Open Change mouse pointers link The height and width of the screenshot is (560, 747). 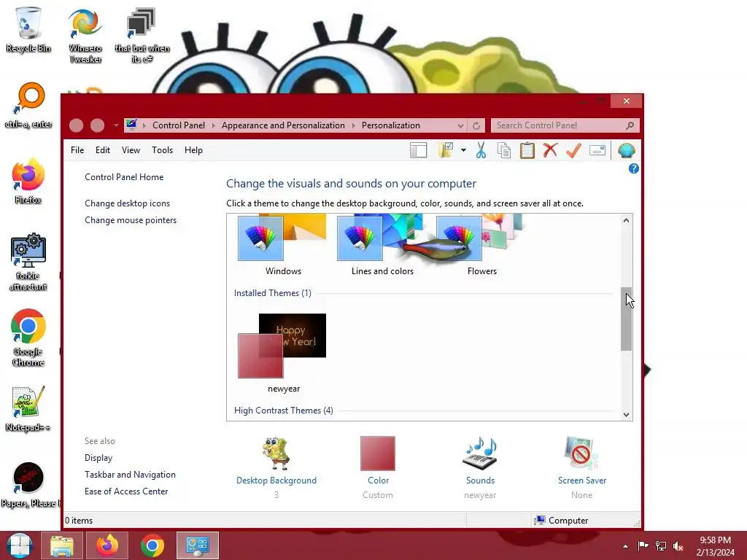pos(131,220)
